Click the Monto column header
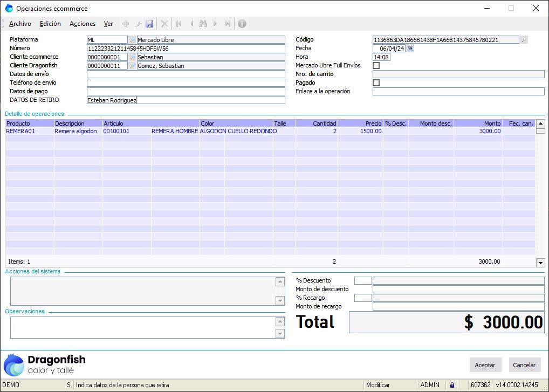The image size is (549, 392). click(x=478, y=123)
